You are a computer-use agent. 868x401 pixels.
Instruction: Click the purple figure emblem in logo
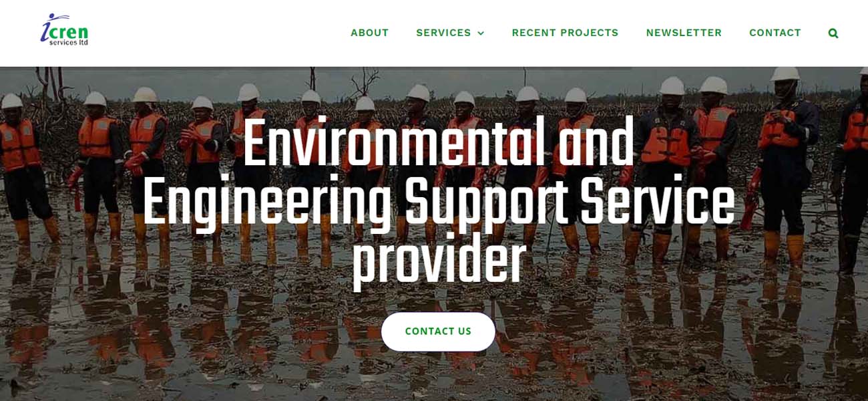[x=53, y=27]
